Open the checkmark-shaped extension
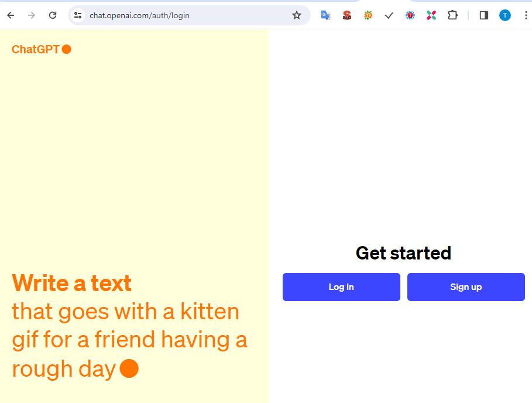Image resolution: width=532 pixels, height=403 pixels. click(x=389, y=15)
